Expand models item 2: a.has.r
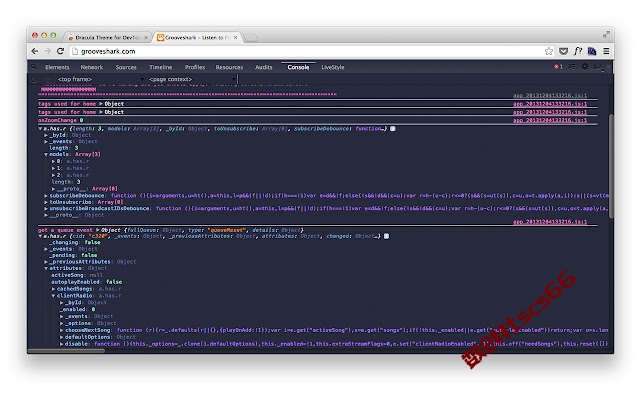640x400 pixels. point(53,175)
